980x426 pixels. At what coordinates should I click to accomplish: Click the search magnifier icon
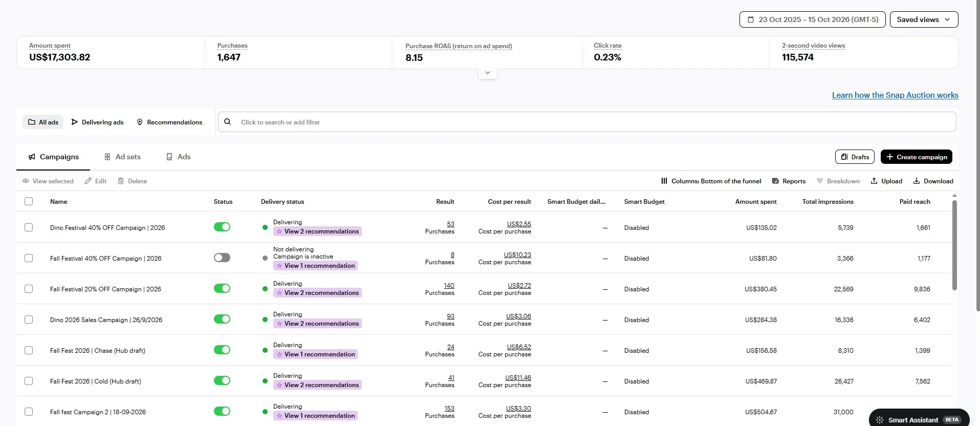(x=228, y=122)
